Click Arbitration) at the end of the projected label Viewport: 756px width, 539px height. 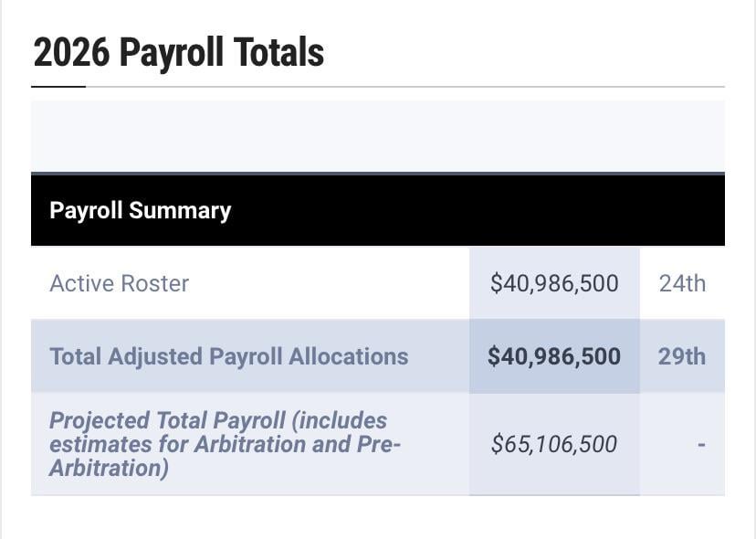pos(109,468)
